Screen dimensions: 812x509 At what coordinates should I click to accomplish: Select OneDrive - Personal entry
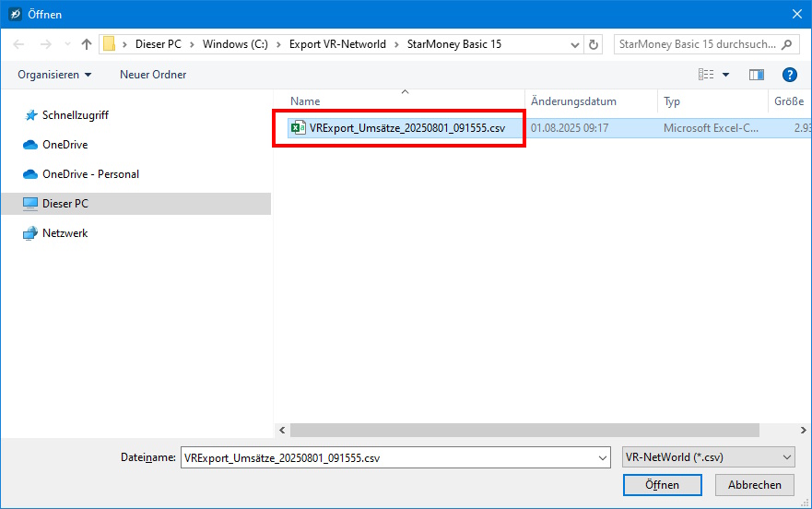click(x=90, y=174)
